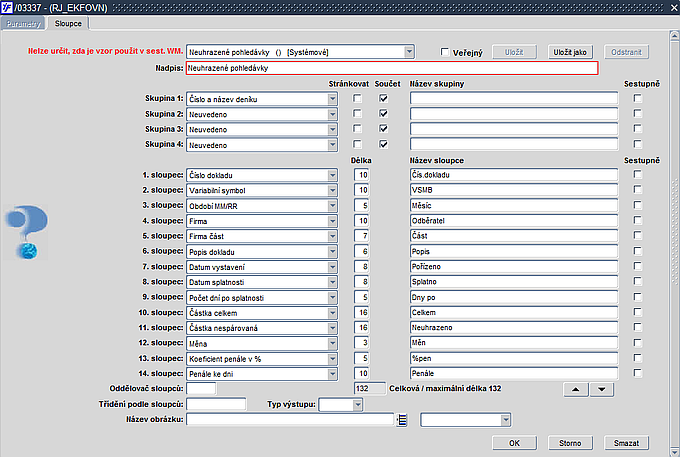Screen dimensions: 680x457
Task: Click the Délka field of 5. sloupec Firma část
Action: (x=361, y=236)
